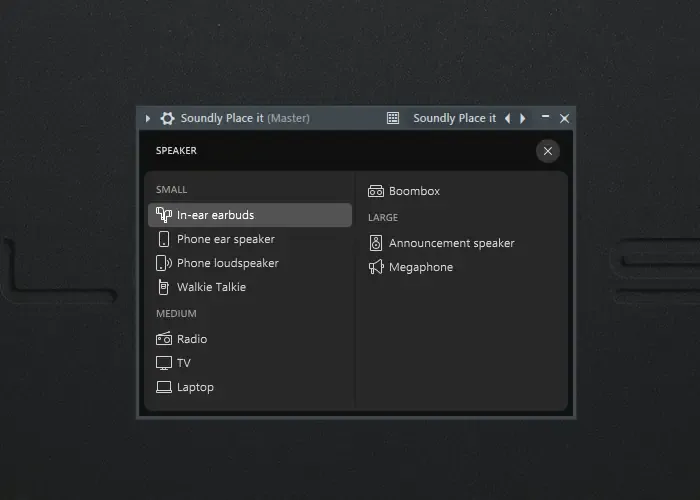700x500 pixels.
Task: Pick the Laptop speaker
Action: [x=250, y=387]
